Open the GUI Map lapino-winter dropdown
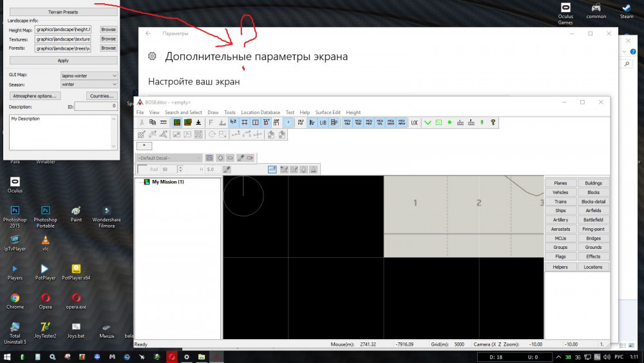Viewport: 644px width, 363px height. [89, 75]
